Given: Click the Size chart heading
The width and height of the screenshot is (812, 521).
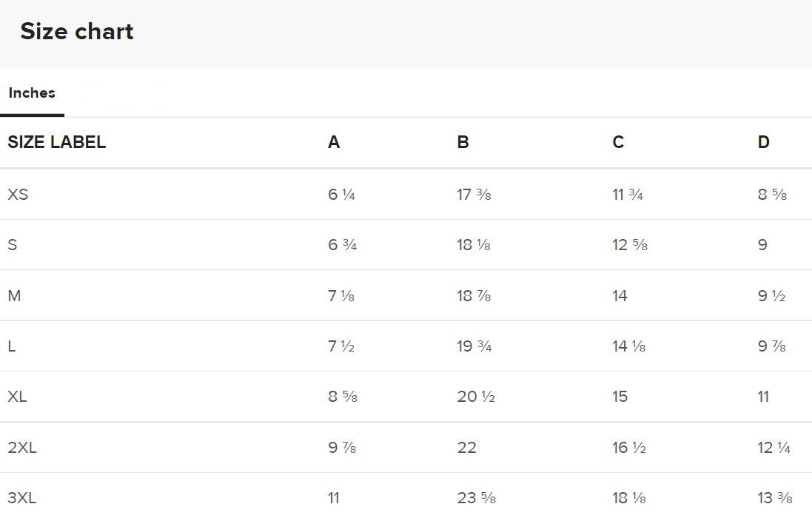Looking at the screenshot, I should 77,32.
